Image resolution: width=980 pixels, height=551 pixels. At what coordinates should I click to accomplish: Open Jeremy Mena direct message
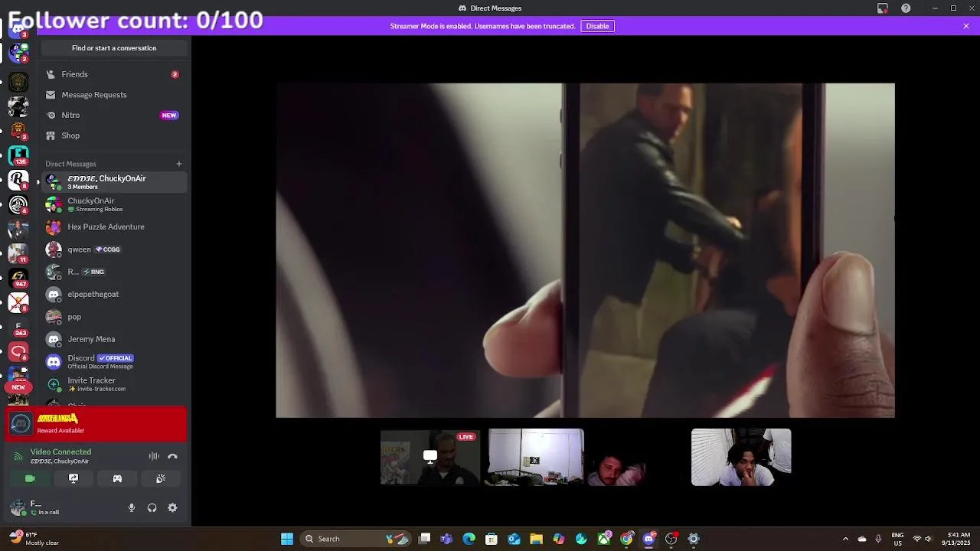coord(114,339)
